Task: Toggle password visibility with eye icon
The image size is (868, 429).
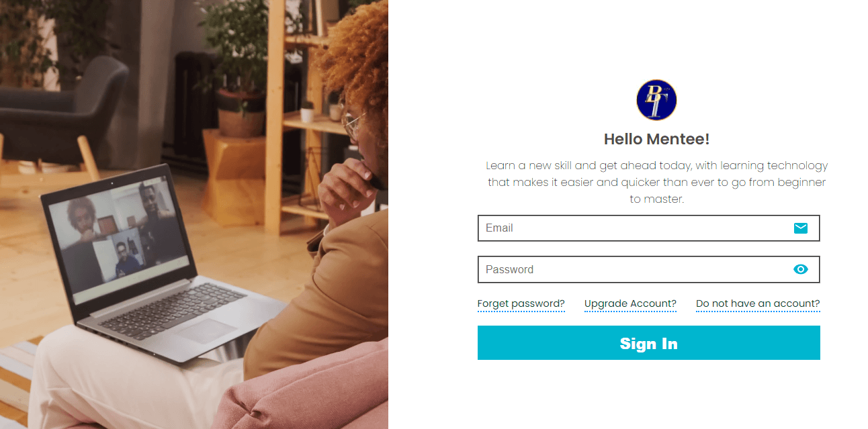Action: tap(800, 269)
